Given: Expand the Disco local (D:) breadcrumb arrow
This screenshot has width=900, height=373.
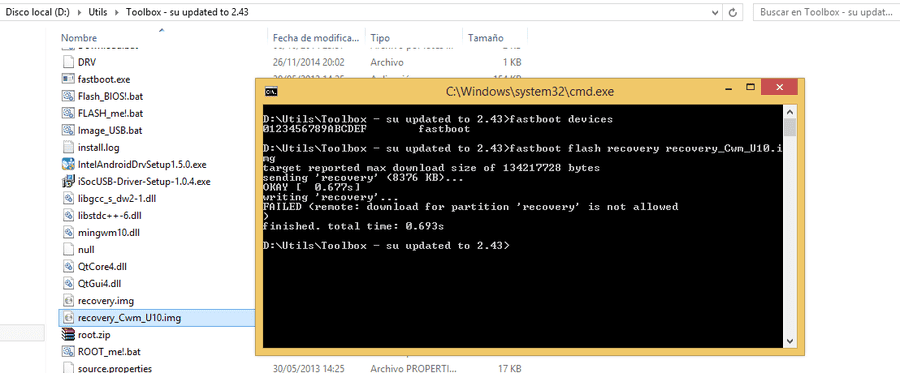Looking at the screenshot, I should (79, 11).
